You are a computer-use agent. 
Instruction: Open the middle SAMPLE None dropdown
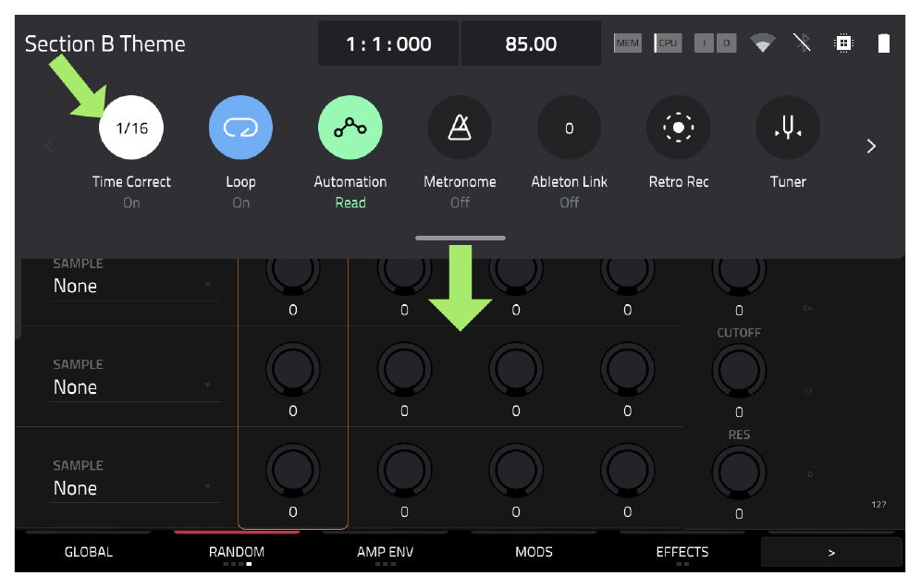135,387
